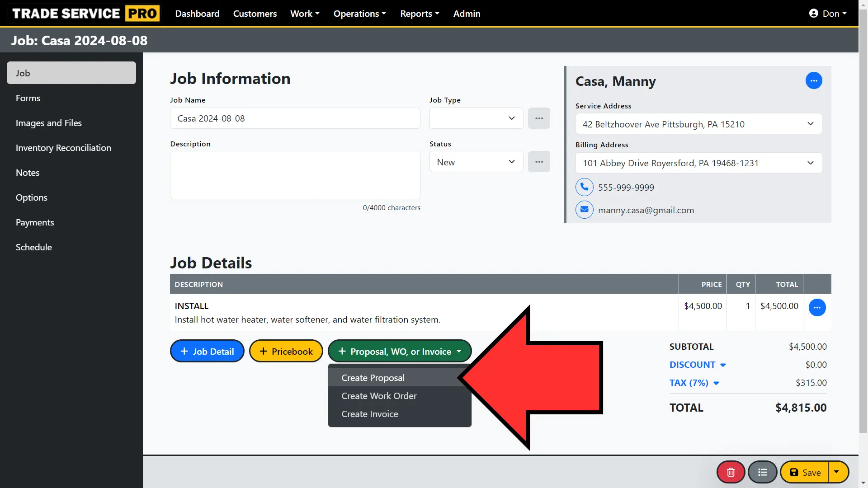
Task: Click the three-dot icon next to Job Type field
Action: coord(538,118)
